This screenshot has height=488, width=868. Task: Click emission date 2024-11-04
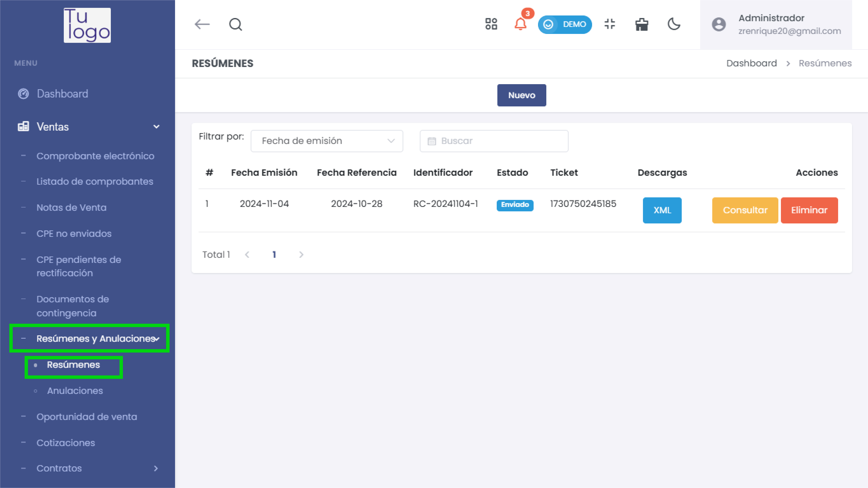(264, 204)
